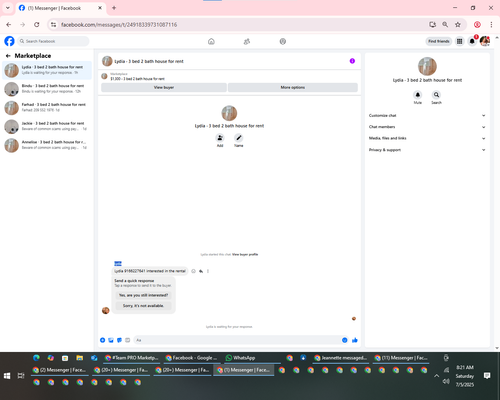Image resolution: width=500 pixels, height=400 pixels.
Task: Mute the conversation with the bell icon
Action: 418,95
